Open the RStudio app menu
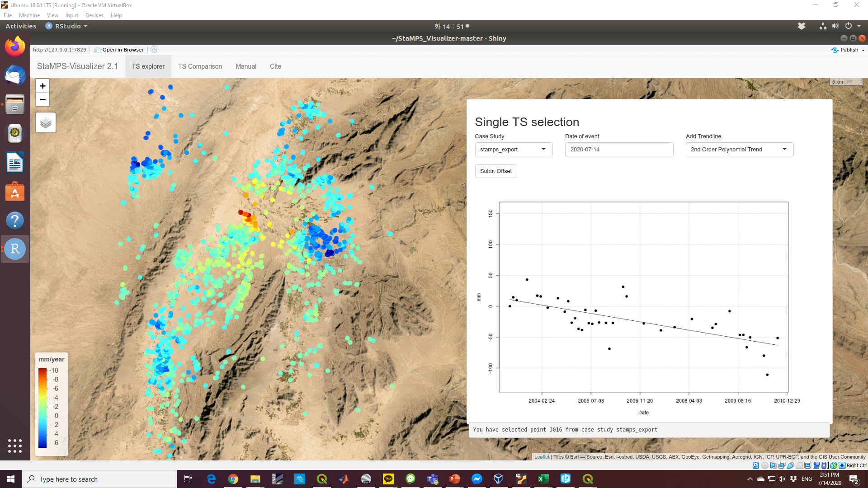The image size is (868, 488). (67, 26)
